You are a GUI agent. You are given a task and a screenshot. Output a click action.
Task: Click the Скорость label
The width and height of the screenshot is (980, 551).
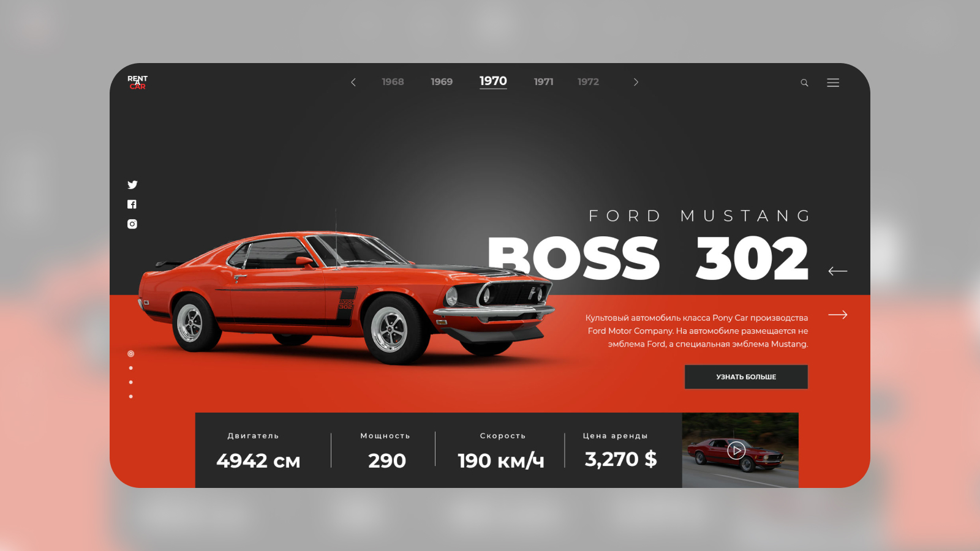click(x=503, y=436)
